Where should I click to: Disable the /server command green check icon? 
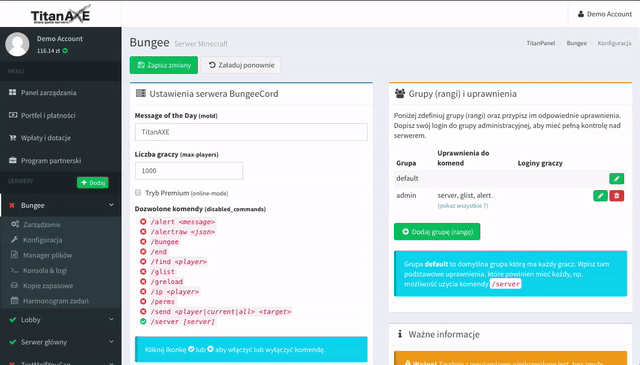[143, 321]
